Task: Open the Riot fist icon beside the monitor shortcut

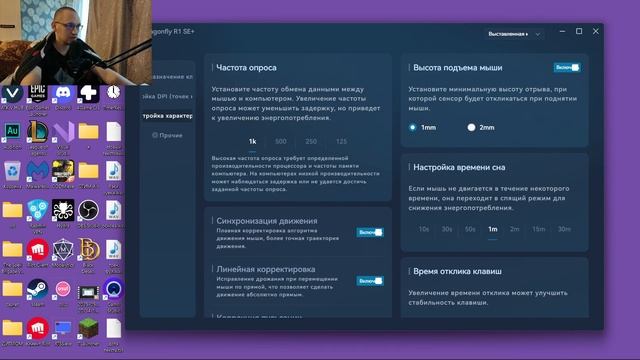Action: point(38,328)
